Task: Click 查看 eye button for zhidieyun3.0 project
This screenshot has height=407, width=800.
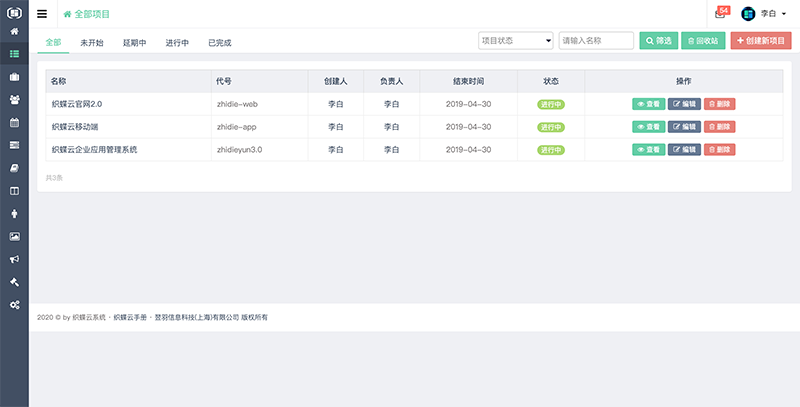Action: pyautogui.click(x=648, y=149)
